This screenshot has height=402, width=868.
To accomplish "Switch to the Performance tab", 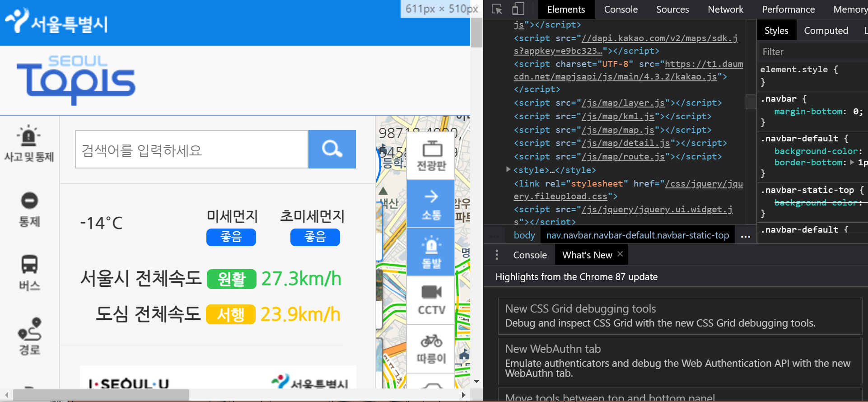I will click(789, 9).
